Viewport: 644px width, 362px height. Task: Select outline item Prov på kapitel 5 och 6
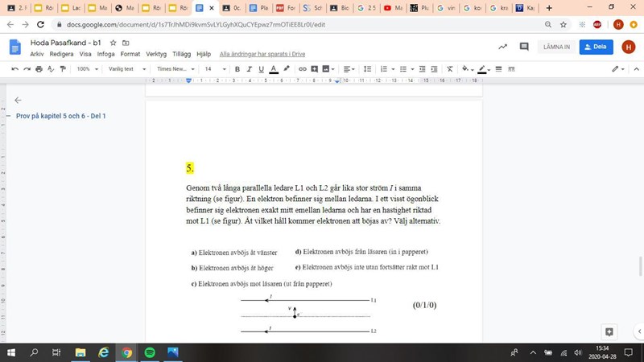(x=60, y=116)
